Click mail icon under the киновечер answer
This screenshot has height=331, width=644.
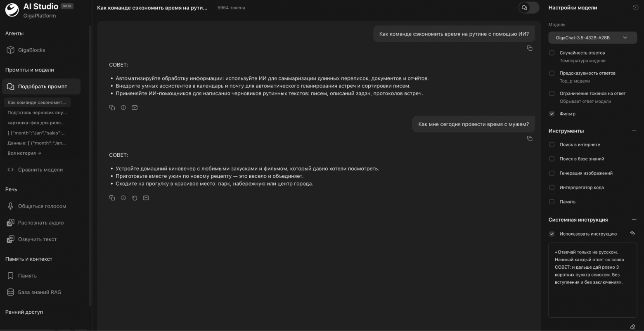pyautogui.click(x=146, y=198)
